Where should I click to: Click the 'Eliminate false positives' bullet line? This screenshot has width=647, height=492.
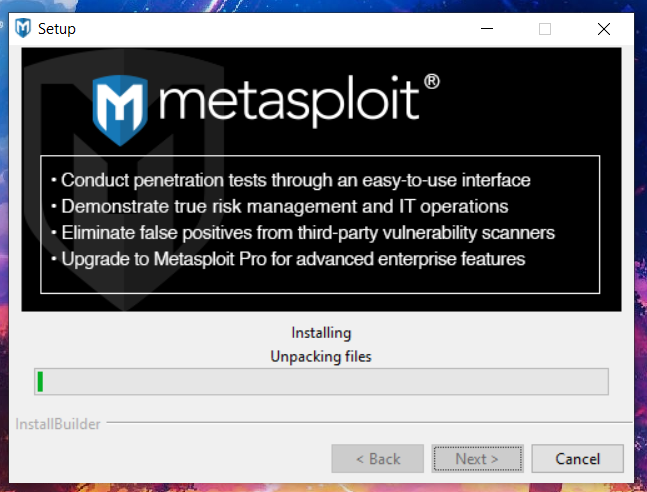coord(303,233)
